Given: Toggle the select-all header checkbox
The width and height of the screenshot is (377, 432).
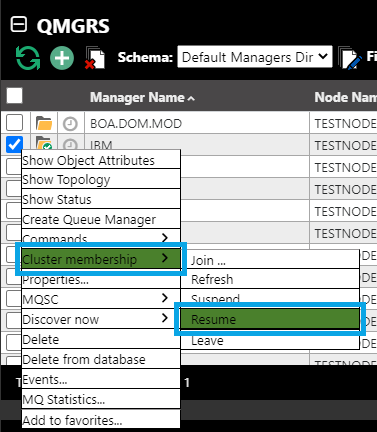Looking at the screenshot, I should 14,96.
